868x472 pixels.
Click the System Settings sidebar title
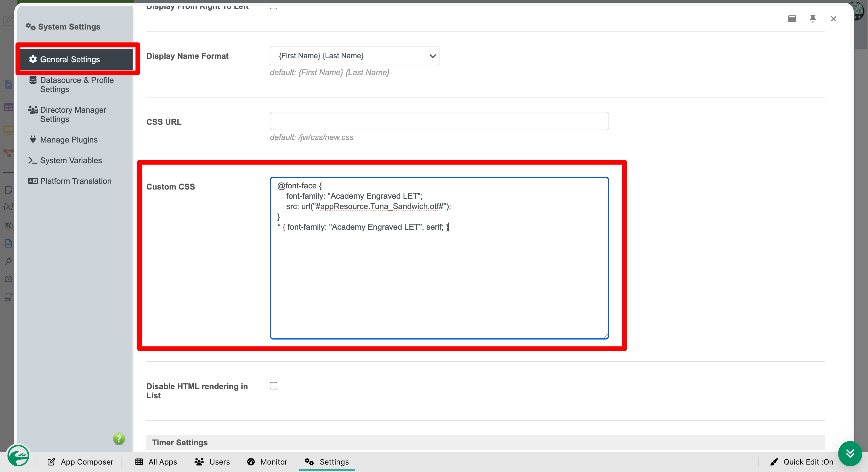click(x=69, y=27)
